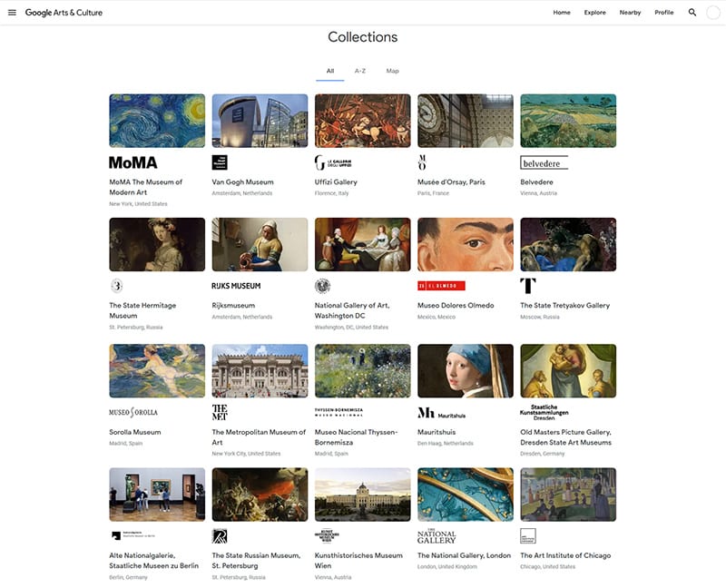
Task: Open Van Gogh Museum building thumbnail
Action: (x=260, y=121)
